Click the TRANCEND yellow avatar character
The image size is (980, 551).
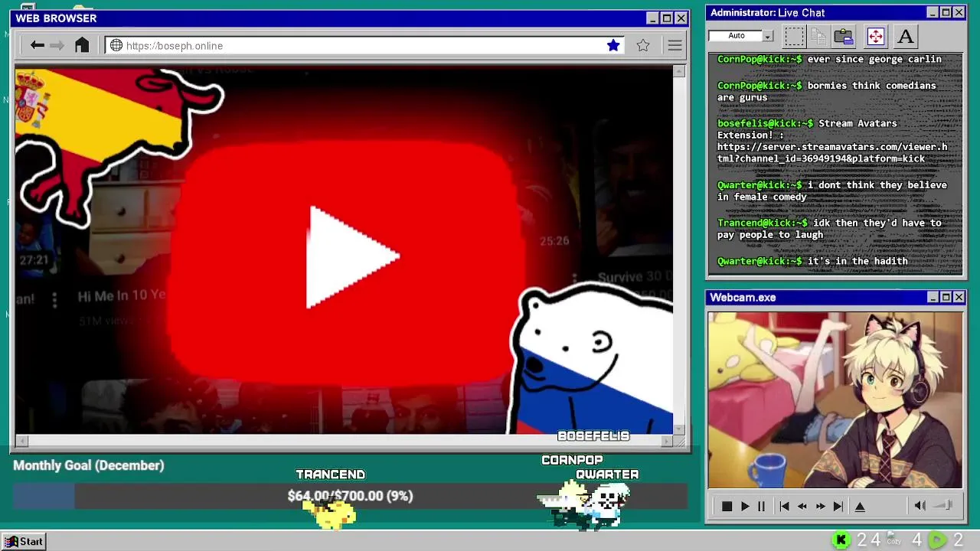coord(330,513)
